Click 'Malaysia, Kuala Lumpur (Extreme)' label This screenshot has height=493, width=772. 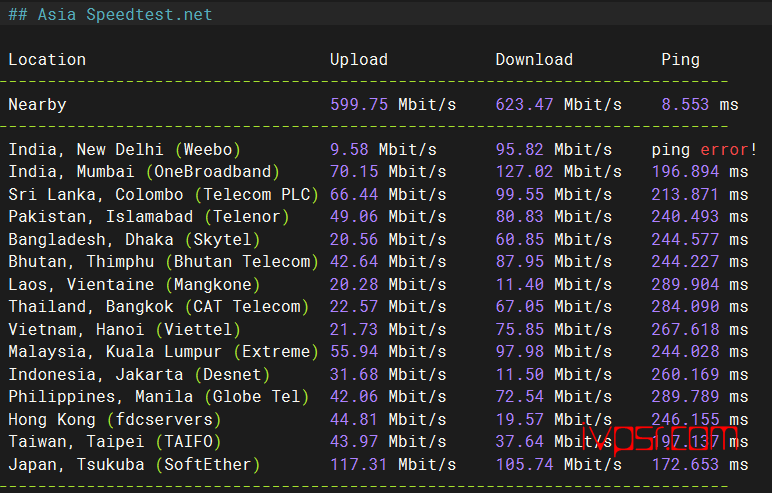pos(163,351)
